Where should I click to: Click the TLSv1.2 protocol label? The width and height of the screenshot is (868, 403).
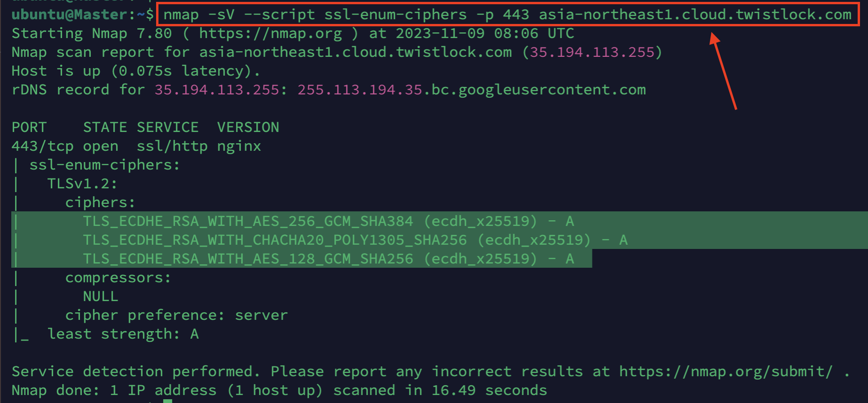tap(82, 184)
